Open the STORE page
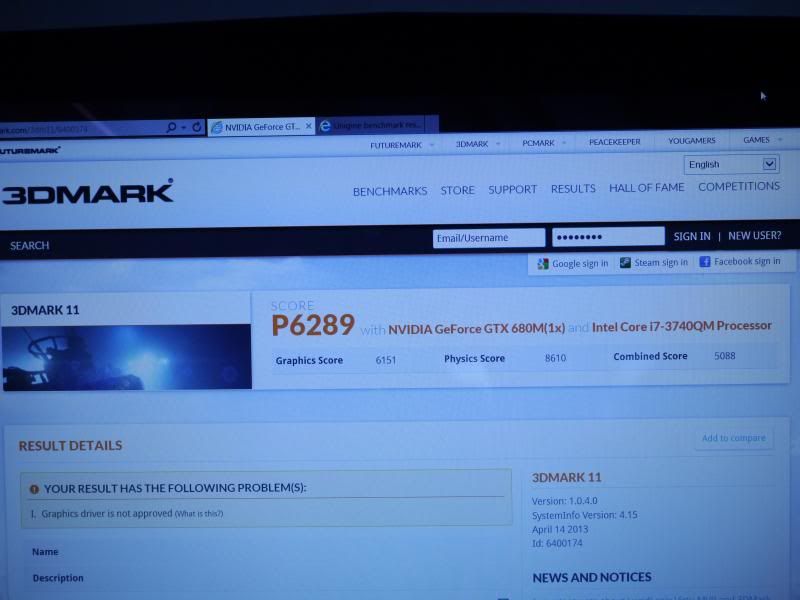The height and width of the screenshot is (600, 800). pos(458,190)
